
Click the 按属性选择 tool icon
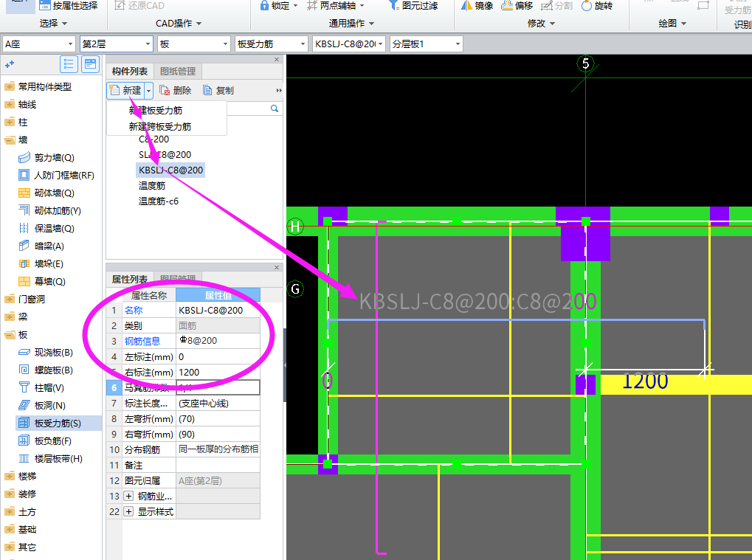[44, 6]
